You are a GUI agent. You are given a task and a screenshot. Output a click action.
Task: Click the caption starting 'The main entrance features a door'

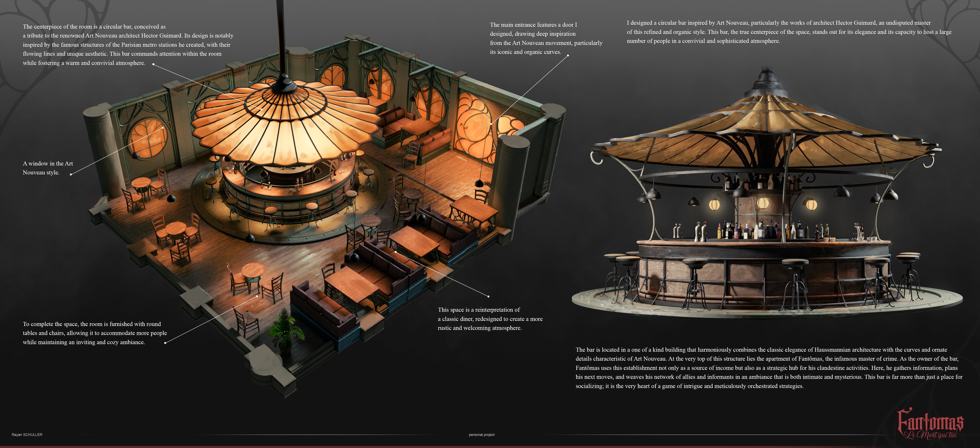click(x=546, y=38)
